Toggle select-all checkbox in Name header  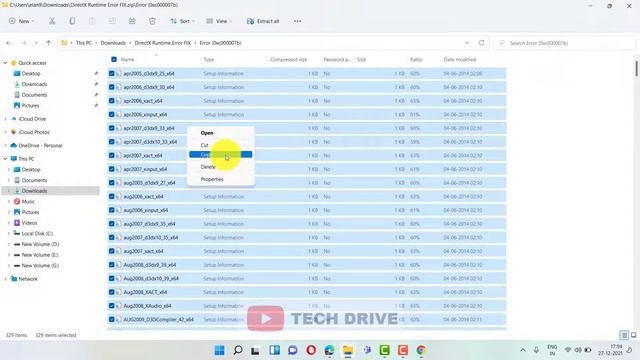click(114, 60)
